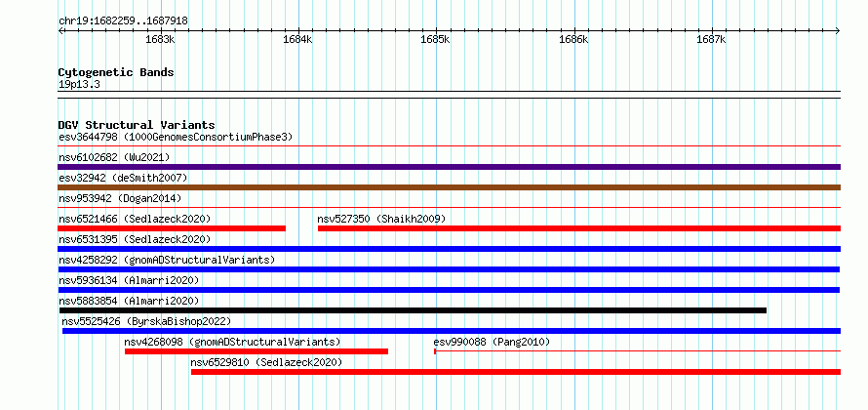Click the 1683k ruler tick label
The image size is (868, 410).
tap(160, 40)
